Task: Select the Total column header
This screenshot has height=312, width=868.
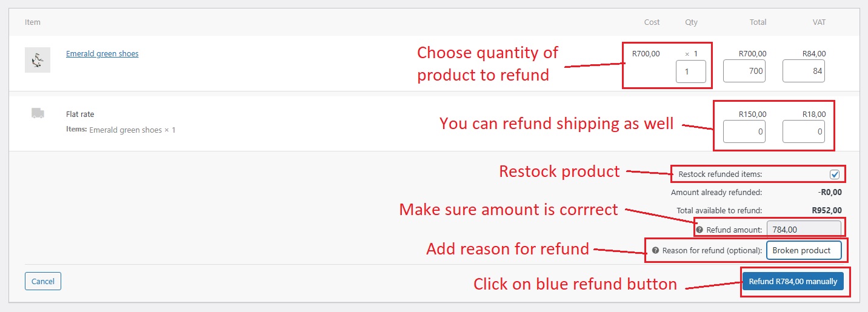Action: pyautogui.click(x=758, y=22)
